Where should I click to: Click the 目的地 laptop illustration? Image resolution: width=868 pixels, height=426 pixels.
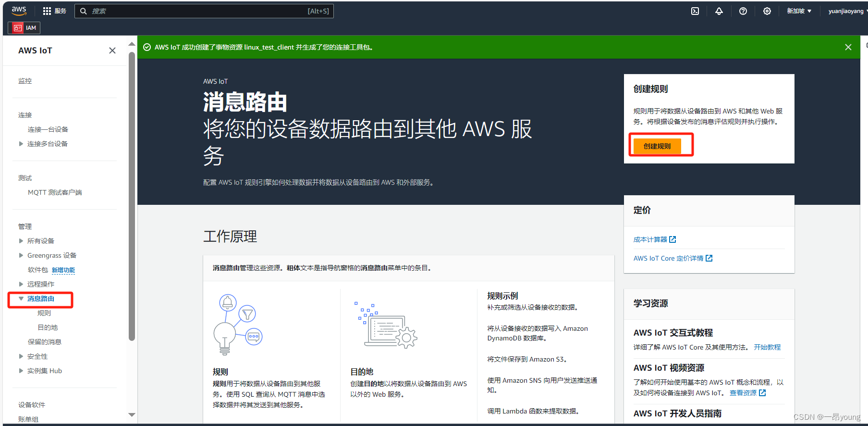(386, 325)
